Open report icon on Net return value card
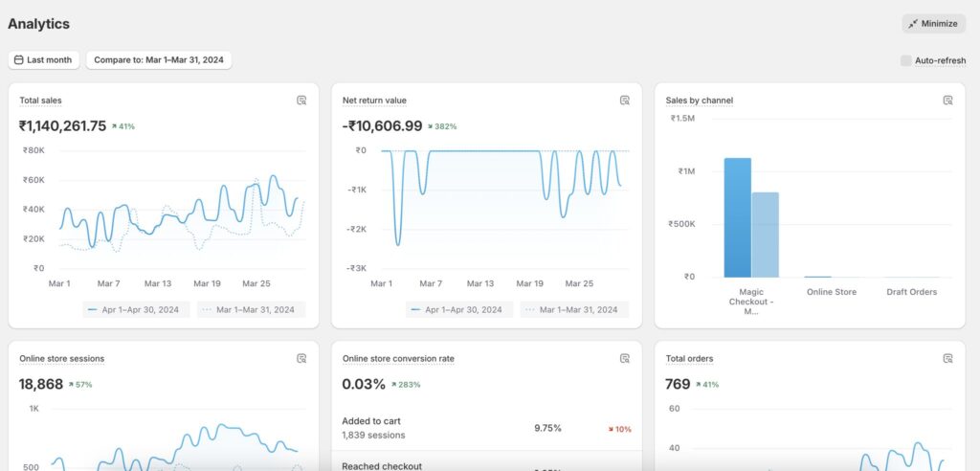 click(625, 101)
